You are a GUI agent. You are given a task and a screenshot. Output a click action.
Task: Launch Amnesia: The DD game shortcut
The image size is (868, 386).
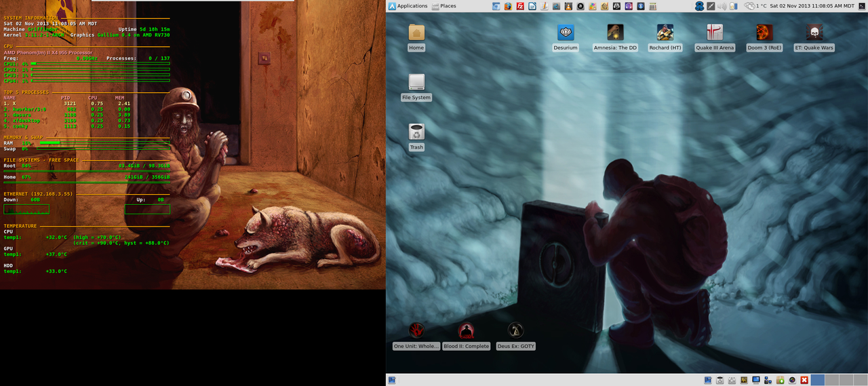(615, 38)
